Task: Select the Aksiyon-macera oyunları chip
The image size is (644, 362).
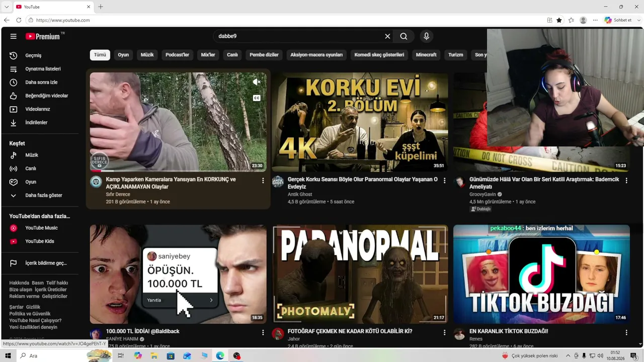Action: click(316, 55)
